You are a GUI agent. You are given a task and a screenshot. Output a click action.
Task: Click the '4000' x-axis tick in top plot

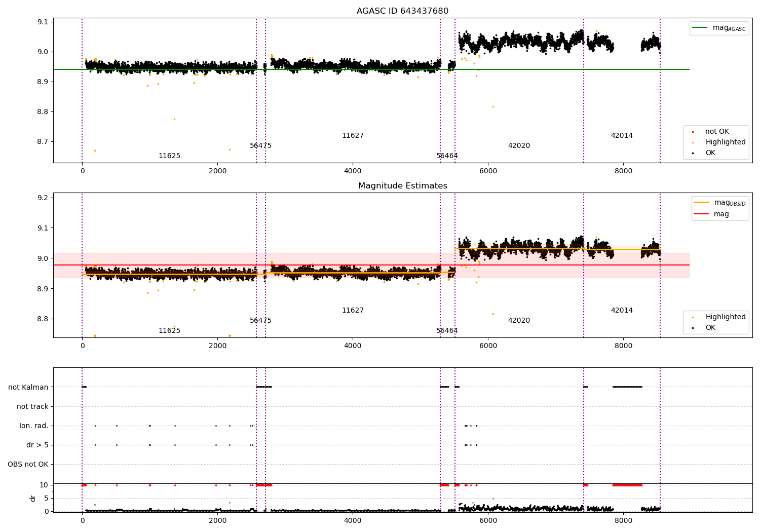(353, 171)
